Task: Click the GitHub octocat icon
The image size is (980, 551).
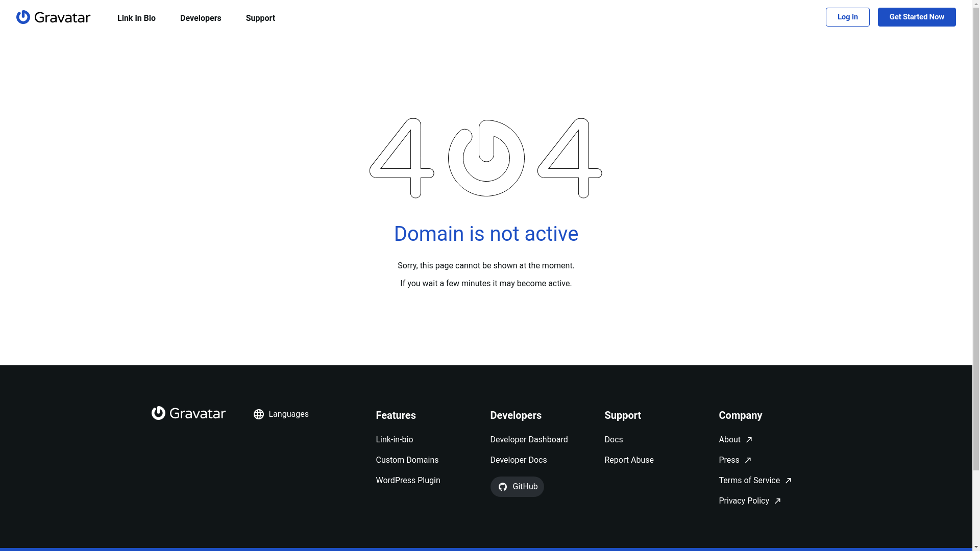Action: 503,487
